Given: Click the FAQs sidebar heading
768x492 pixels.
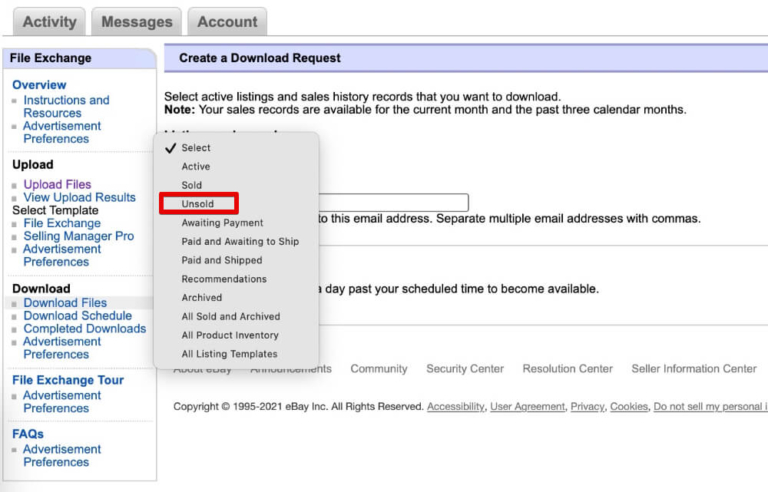Looking at the screenshot, I should pos(28,434).
